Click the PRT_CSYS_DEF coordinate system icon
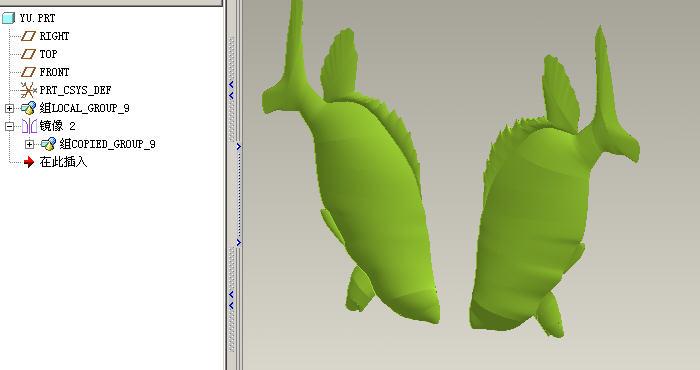The width and height of the screenshot is (700, 370). pos(29,90)
